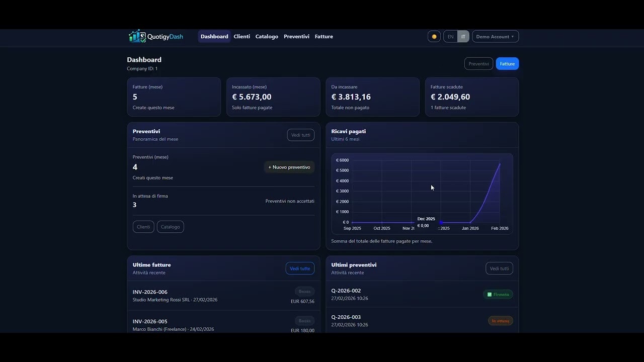Screen dimensions: 644x362
Task: Click the Ricavi pagati panel title
Action: [x=349, y=131]
